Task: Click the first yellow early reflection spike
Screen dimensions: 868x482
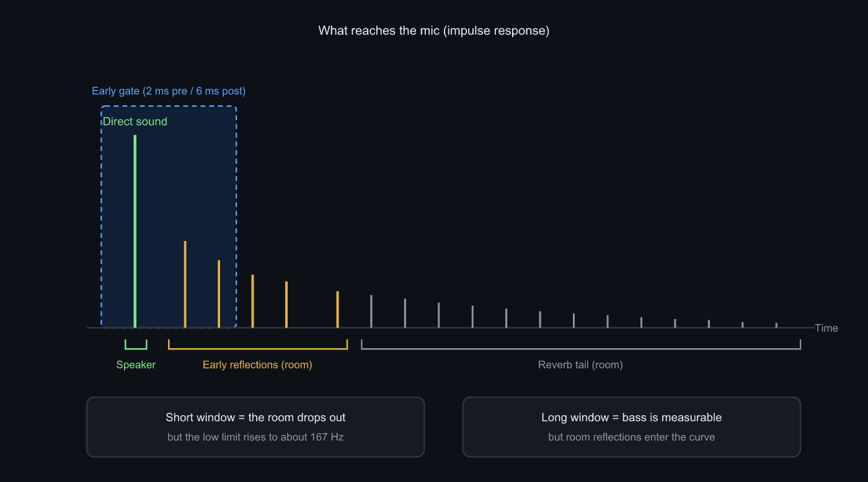Action: (185, 284)
